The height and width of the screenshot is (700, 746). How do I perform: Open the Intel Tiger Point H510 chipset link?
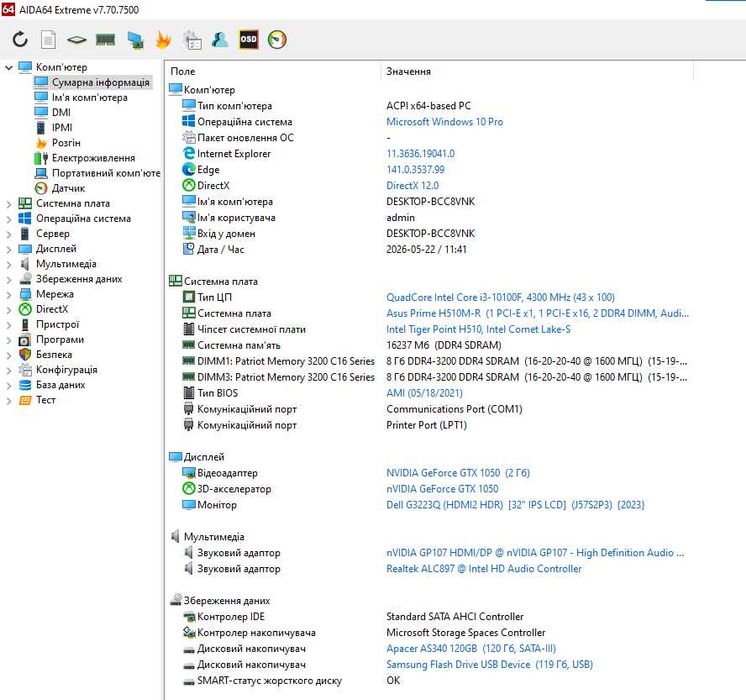click(478, 329)
